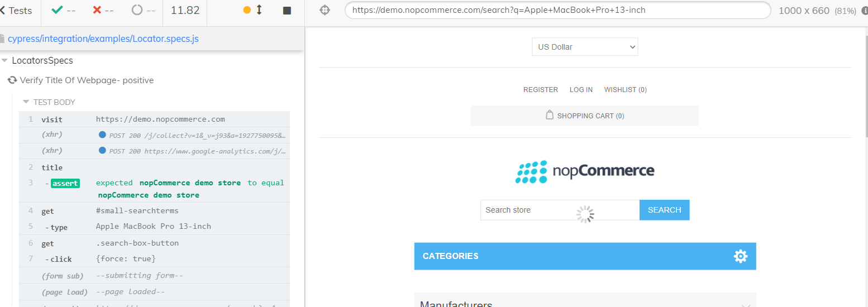The width and height of the screenshot is (868, 307).
Task: Click the pending circle counter
Action: pos(144,11)
